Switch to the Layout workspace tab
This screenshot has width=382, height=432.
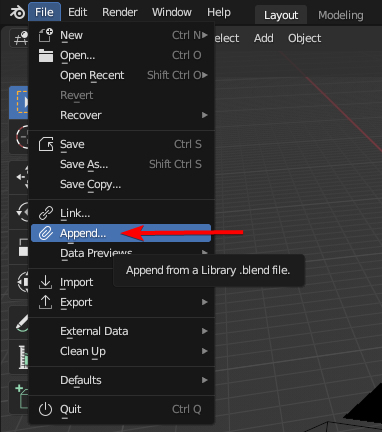click(281, 15)
